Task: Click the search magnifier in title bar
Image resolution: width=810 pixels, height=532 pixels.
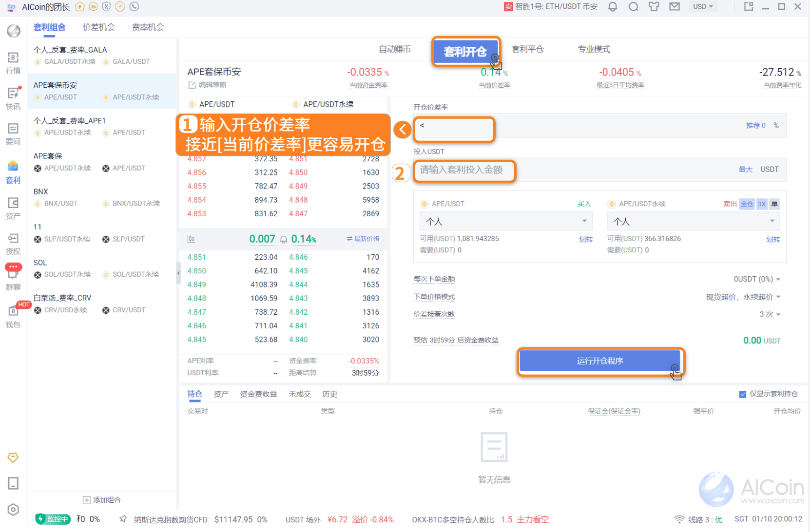Action: [633, 6]
